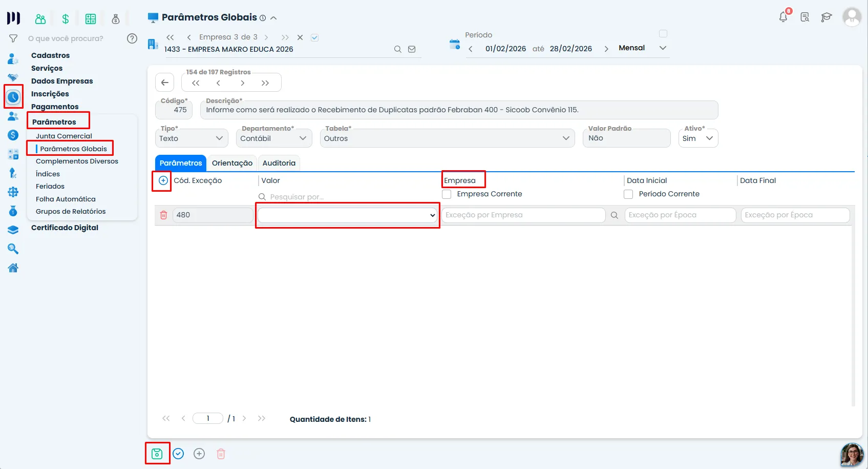Image resolution: width=868 pixels, height=469 pixels.
Task: Delete the record with bottom red trash icon
Action: [x=221, y=454]
